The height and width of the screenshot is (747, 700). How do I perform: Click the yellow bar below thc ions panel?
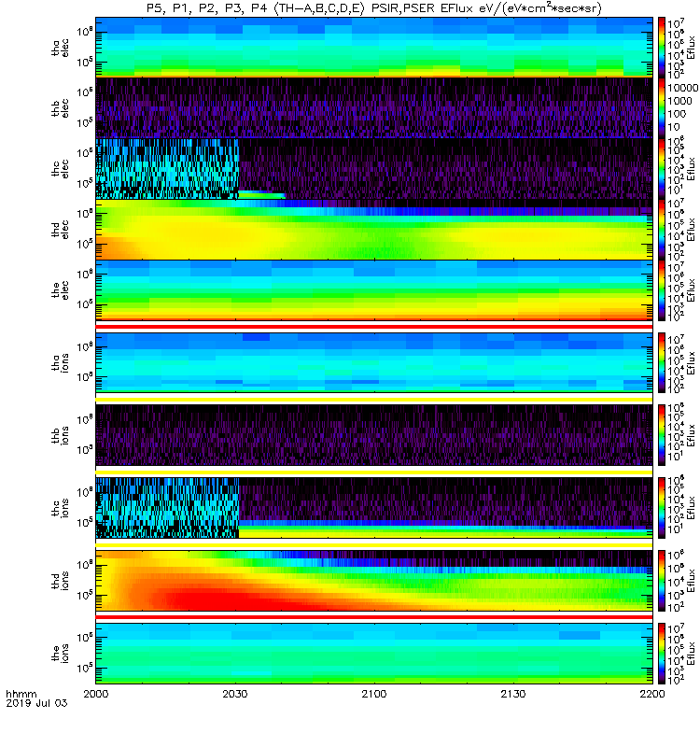click(374, 544)
